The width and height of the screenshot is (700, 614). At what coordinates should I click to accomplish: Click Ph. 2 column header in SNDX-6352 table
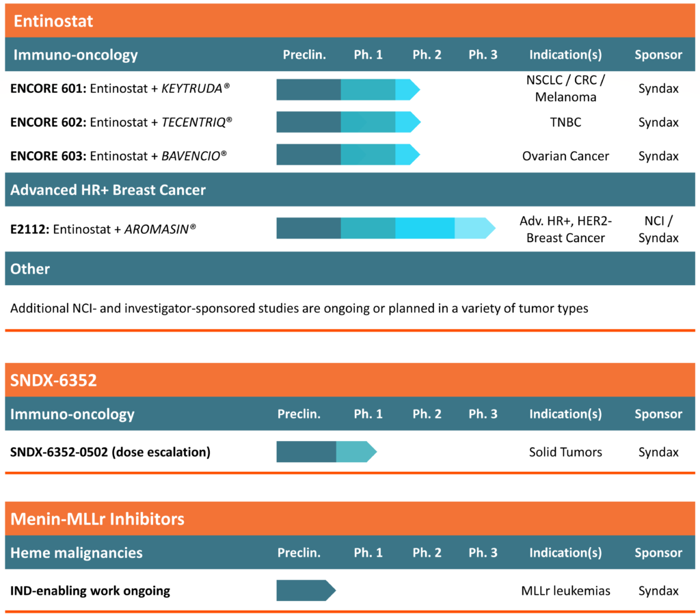(427, 414)
